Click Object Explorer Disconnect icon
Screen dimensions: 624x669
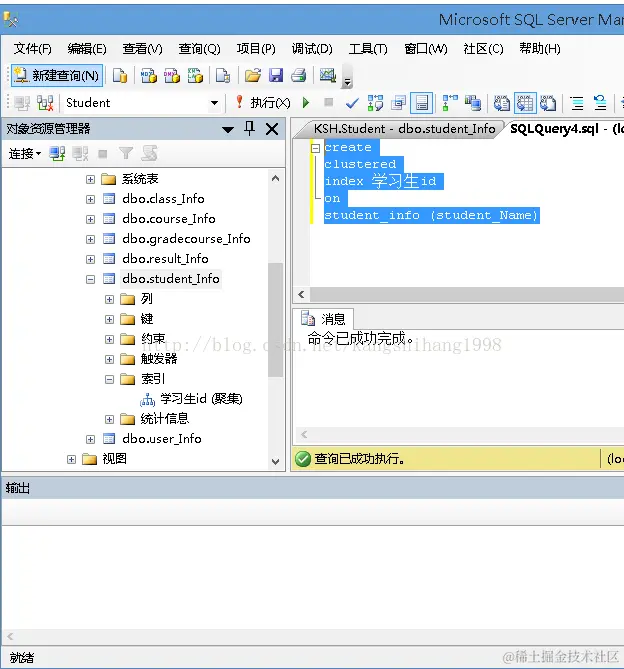[80, 154]
